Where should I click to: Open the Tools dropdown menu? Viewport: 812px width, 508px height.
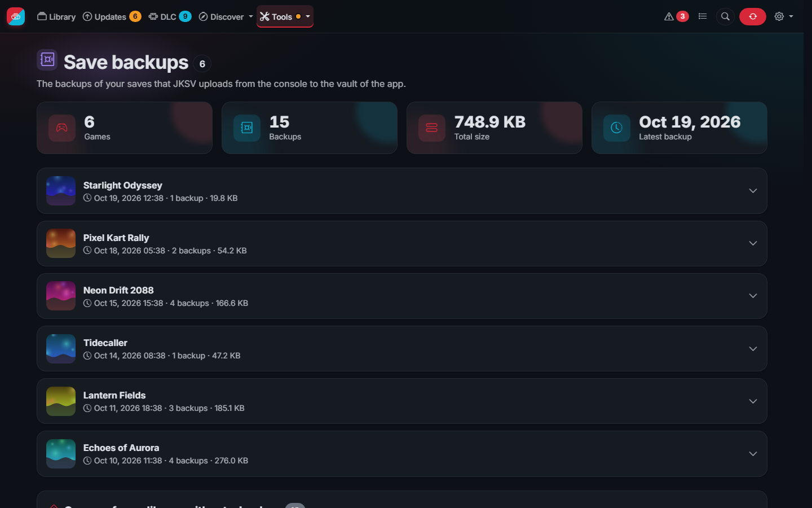coord(285,16)
